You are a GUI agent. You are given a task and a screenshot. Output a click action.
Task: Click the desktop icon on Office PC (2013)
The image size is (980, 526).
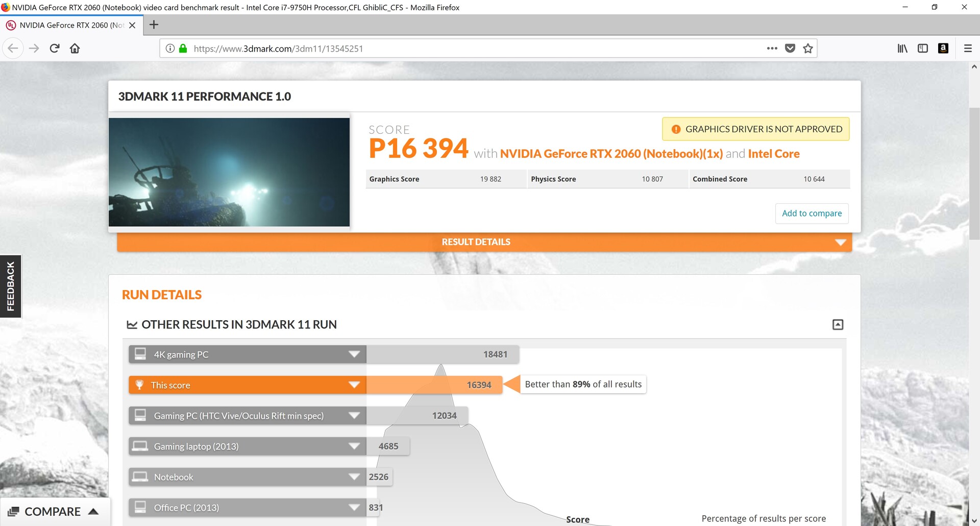click(x=140, y=507)
